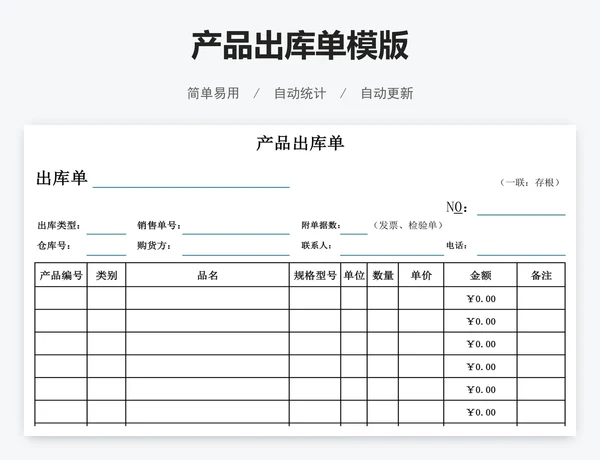
Task: Select the 单价 column header
Action: (421, 275)
